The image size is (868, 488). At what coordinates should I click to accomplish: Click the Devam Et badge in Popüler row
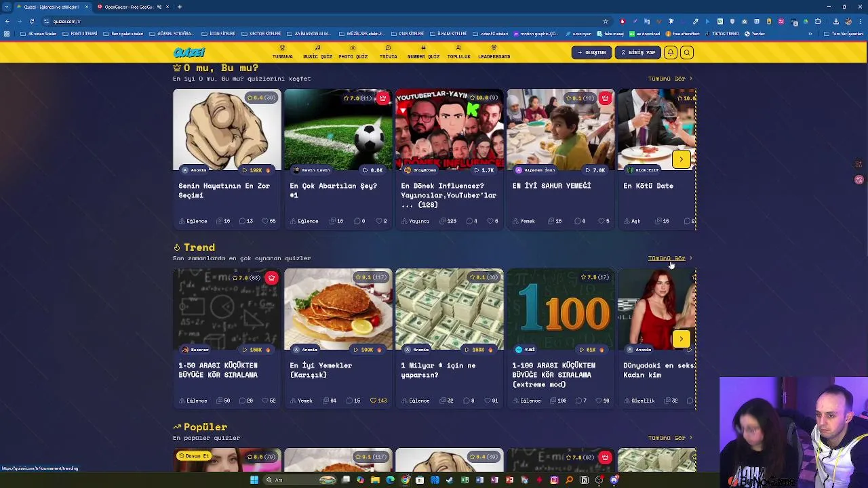pos(193,456)
